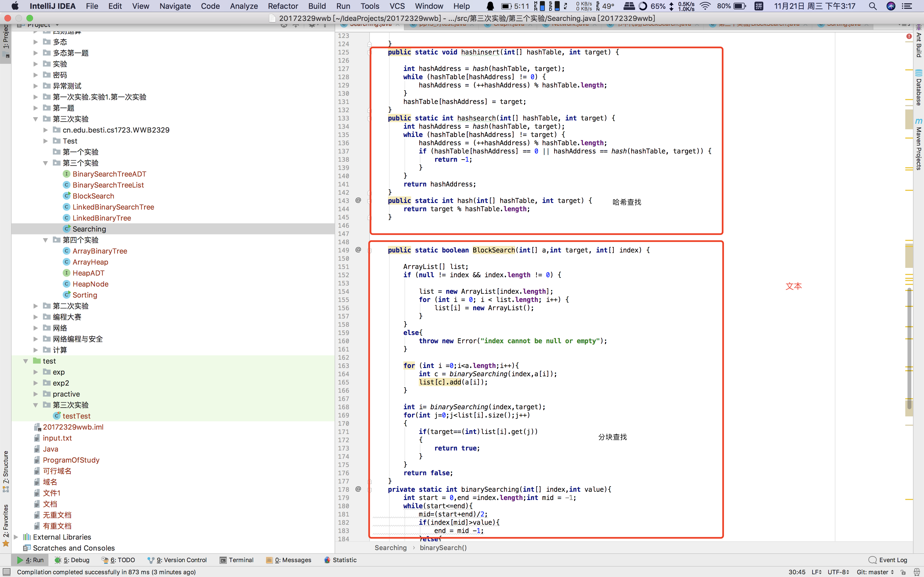Click the editor vertical scrollbar thumb
924x577 pixels.
pyautogui.click(x=909, y=349)
